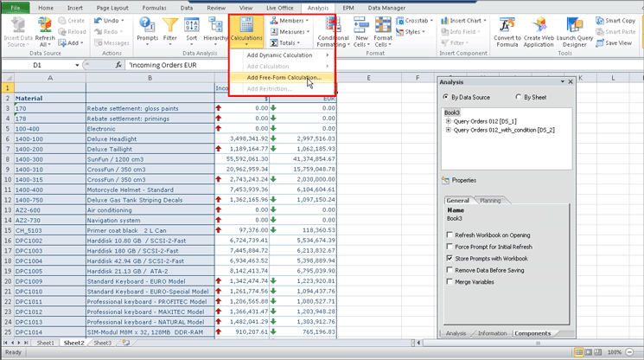The height and width of the screenshot is (360, 644).
Task: Click the select-all corner of the worksheet
Action: click(8, 78)
